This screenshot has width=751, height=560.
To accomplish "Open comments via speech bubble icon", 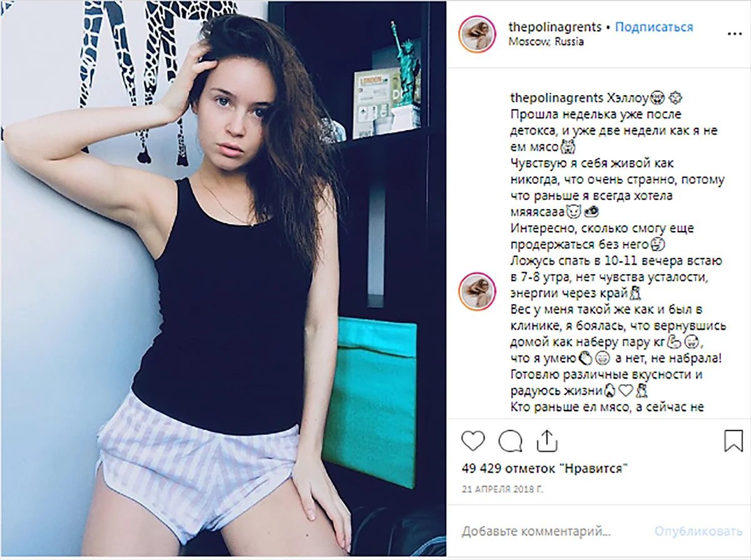I will click(x=510, y=441).
